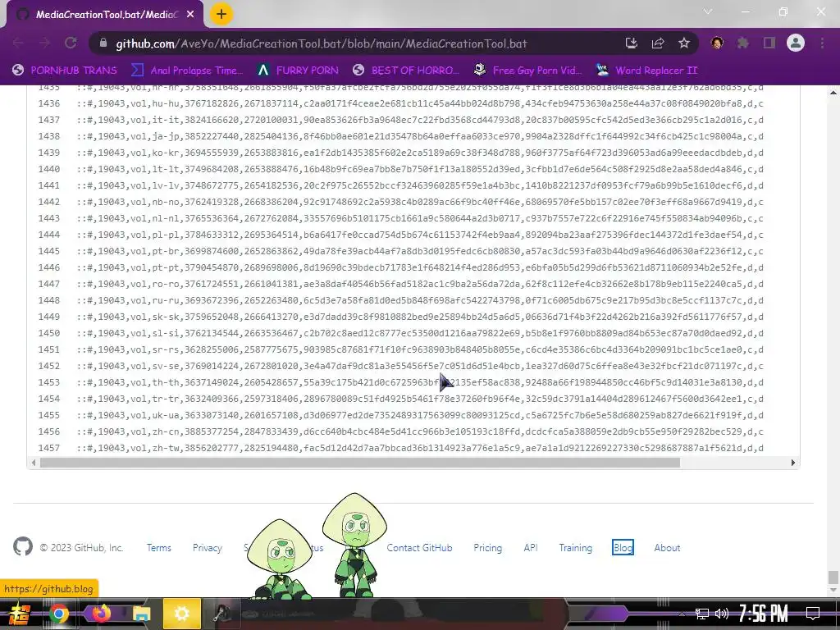Open the BEST OF HORRO... bookmark
Image resolution: width=840 pixels, height=630 pixels.
tap(406, 71)
